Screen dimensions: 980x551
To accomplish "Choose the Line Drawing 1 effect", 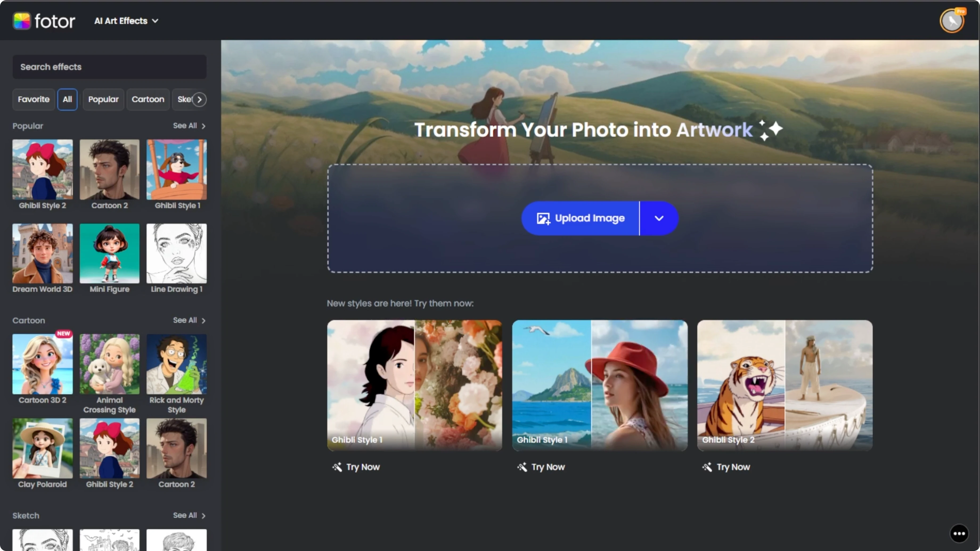I will click(177, 258).
